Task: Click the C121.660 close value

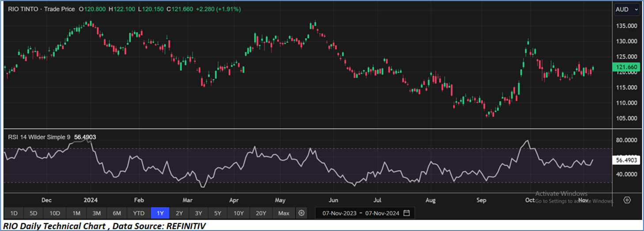Action: click(180, 9)
